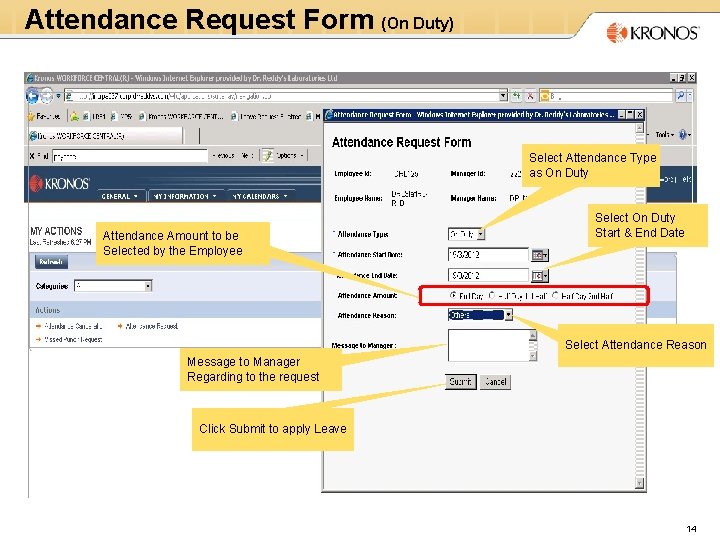The height and width of the screenshot is (540, 720).
Task: Open the Tools menu in browser toolbar
Action: [x=664, y=135]
